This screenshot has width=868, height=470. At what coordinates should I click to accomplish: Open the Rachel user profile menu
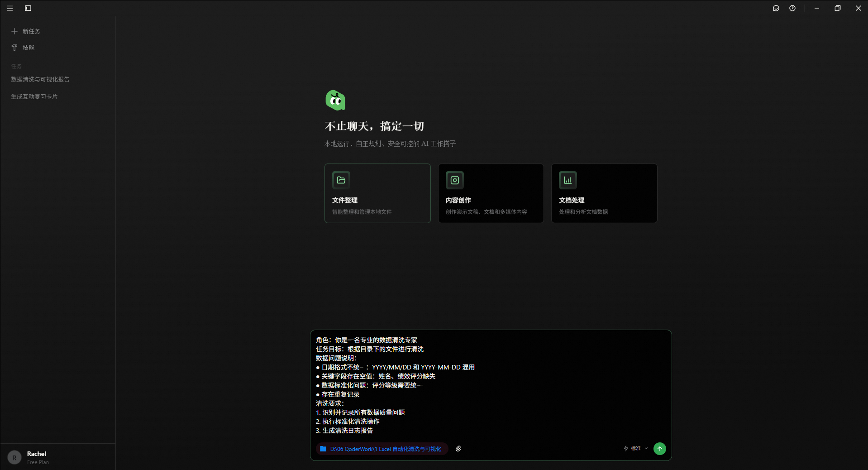point(58,457)
